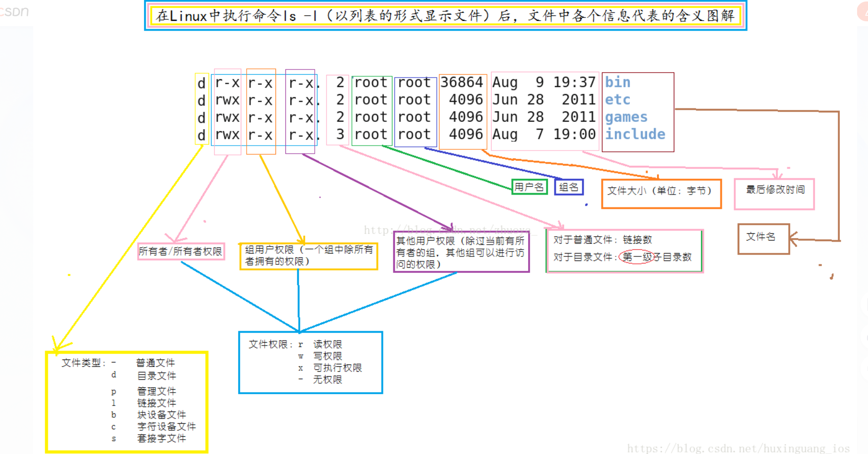Select the 对于普通文件：链接数 line

(602, 240)
